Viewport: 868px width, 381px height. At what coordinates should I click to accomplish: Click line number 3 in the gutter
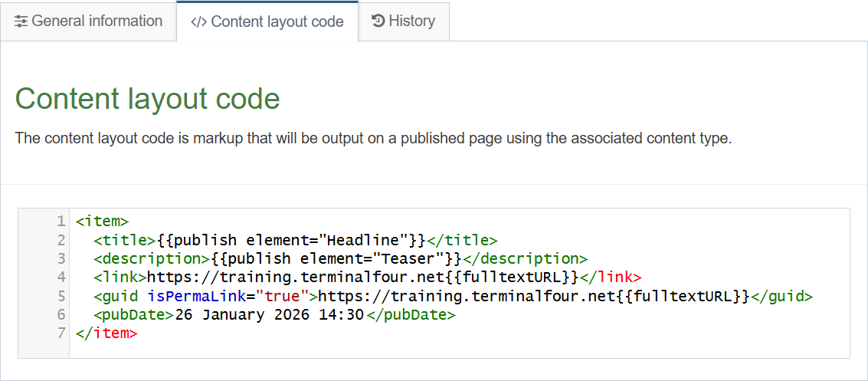coord(61,258)
